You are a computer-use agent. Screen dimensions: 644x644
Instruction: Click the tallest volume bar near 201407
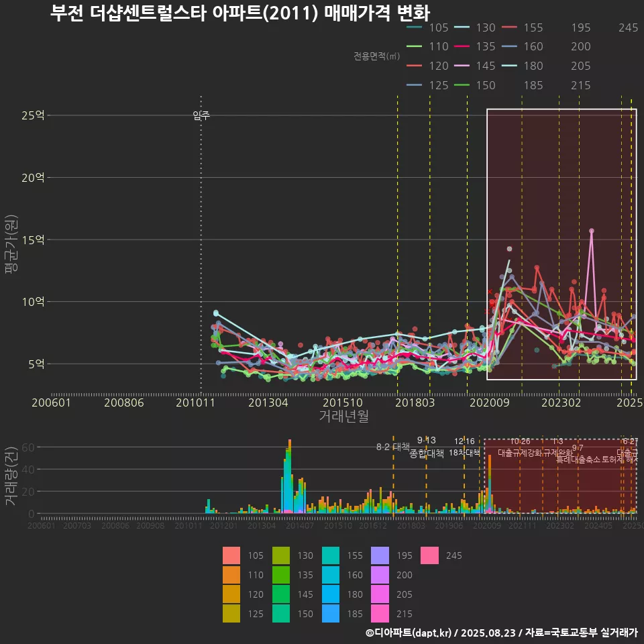290,476
